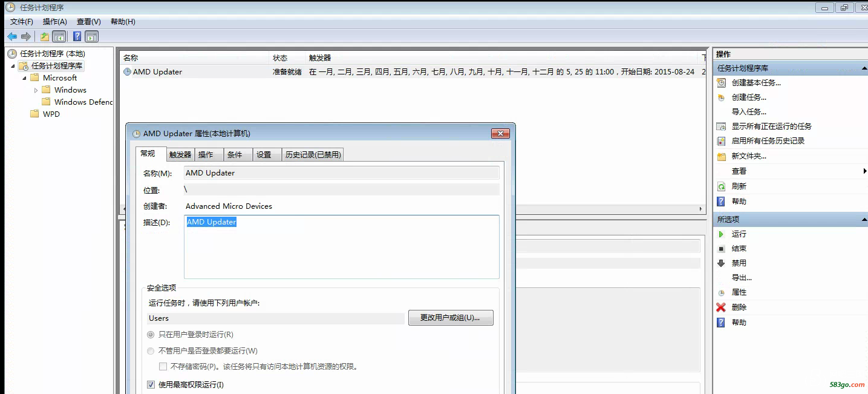
Task: Click the Windows Defender folder icon in the tree
Action: [x=46, y=102]
